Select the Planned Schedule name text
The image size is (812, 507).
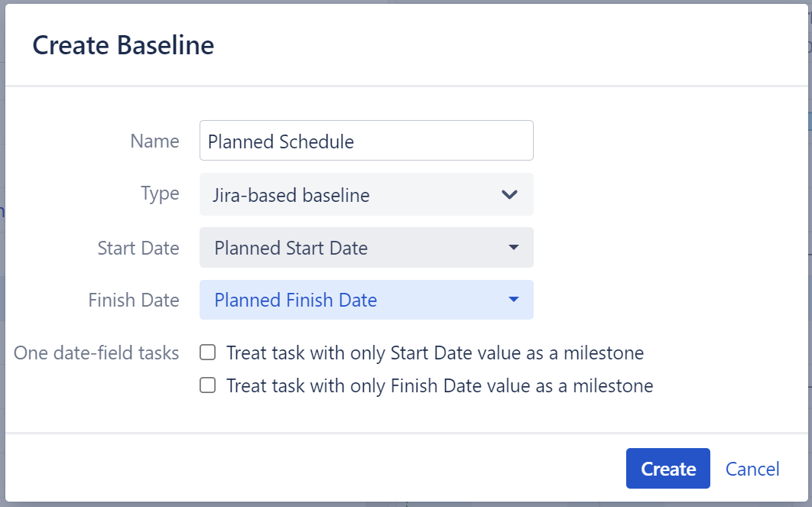coord(280,141)
